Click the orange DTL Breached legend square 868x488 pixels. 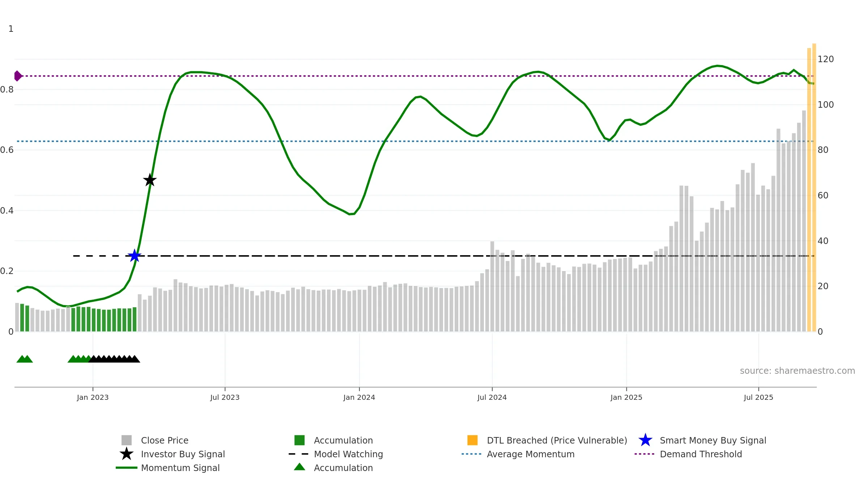(x=472, y=440)
